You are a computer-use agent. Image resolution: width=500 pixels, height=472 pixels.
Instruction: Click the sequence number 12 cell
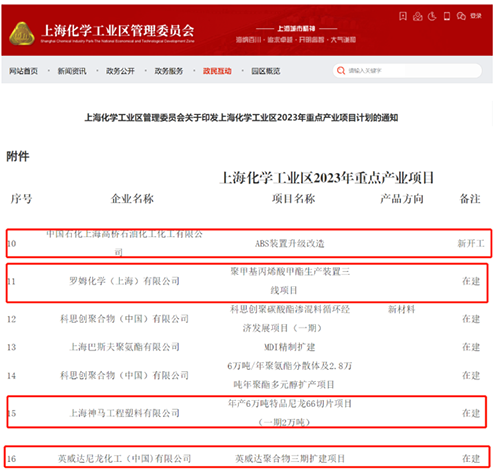(x=11, y=319)
